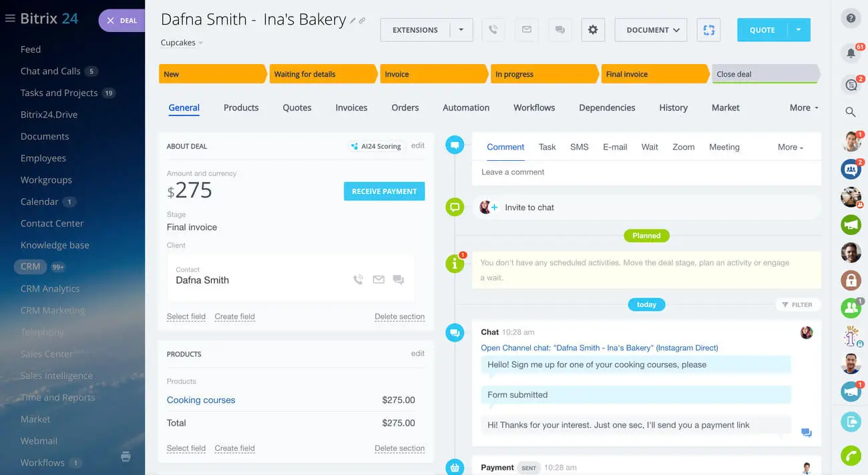The height and width of the screenshot is (475, 868).
Task: Click Invite to chat
Action: (x=529, y=207)
